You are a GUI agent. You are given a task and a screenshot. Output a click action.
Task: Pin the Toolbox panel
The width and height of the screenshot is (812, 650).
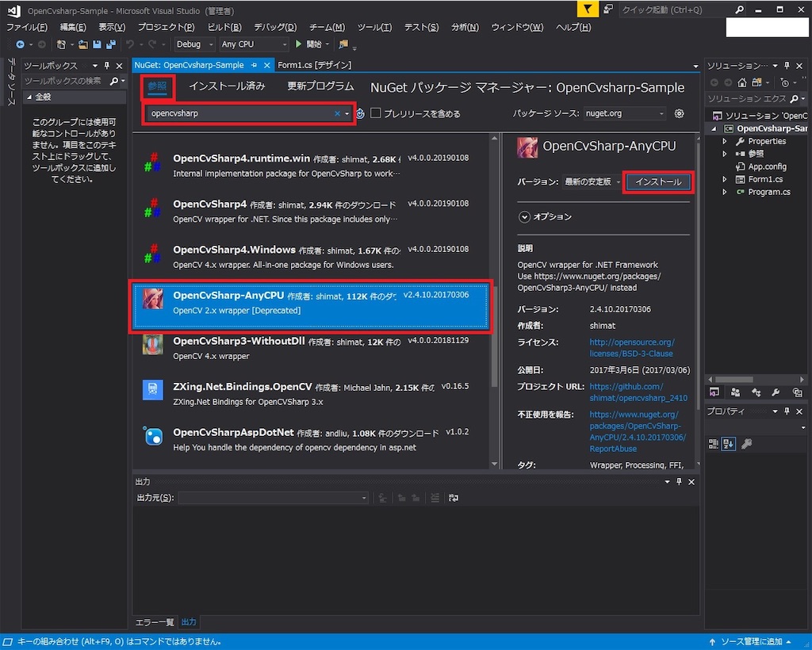(x=107, y=66)
